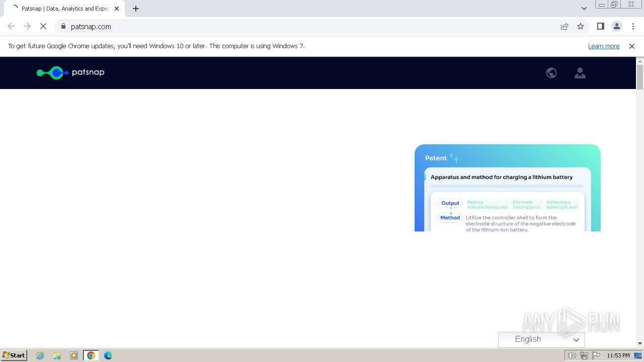
Task: Click the Output label in patent card
Action: tap(450, 203)
